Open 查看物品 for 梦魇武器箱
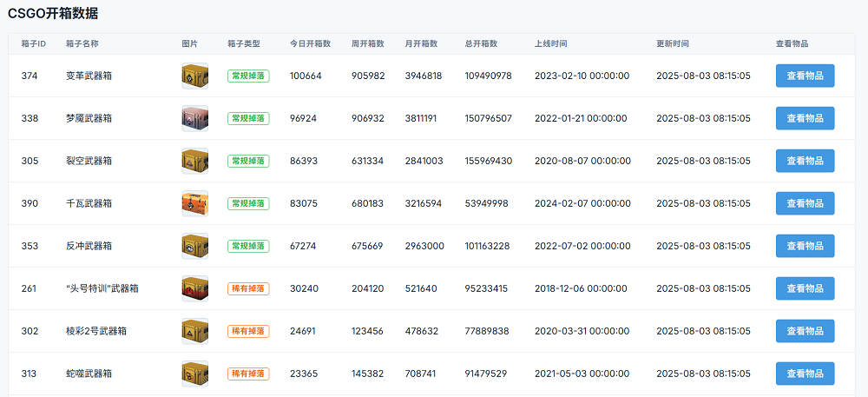 point(805,118)
